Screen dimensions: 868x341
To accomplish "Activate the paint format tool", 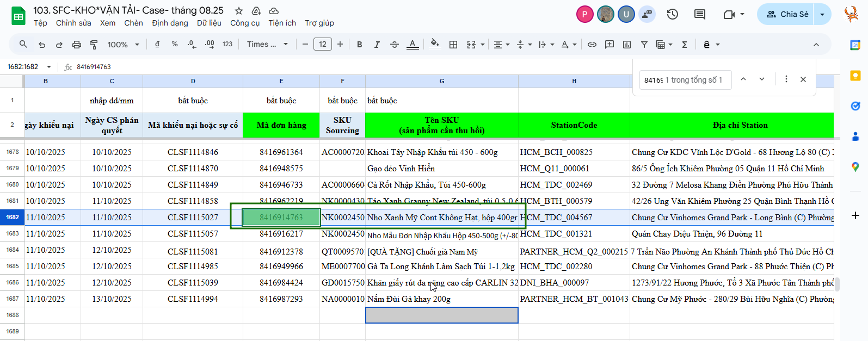I will click(x=94, y=45).
